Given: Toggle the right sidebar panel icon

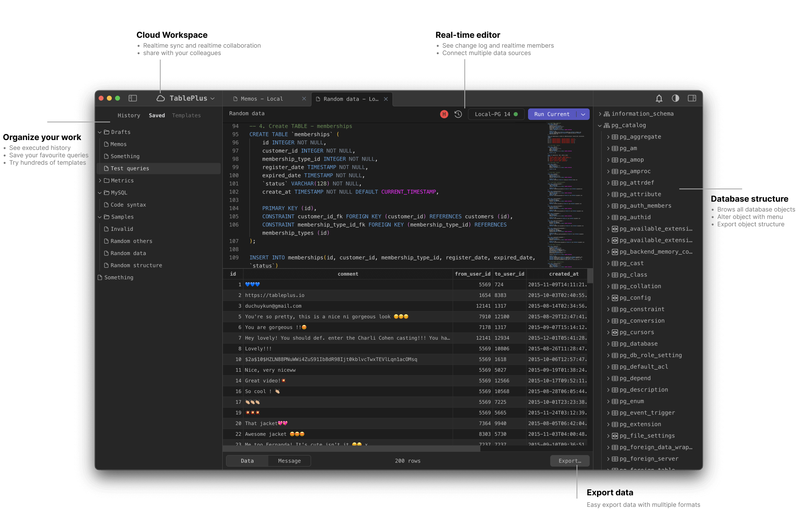Looking at the screenshot, I should (x=692, y=98).
